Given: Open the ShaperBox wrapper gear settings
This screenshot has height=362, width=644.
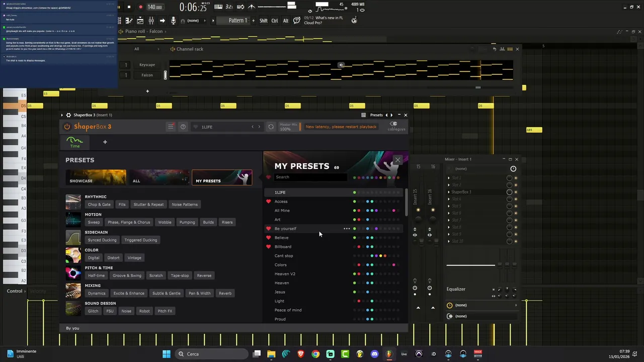Looking at the screenshot, I should (68, 115).
